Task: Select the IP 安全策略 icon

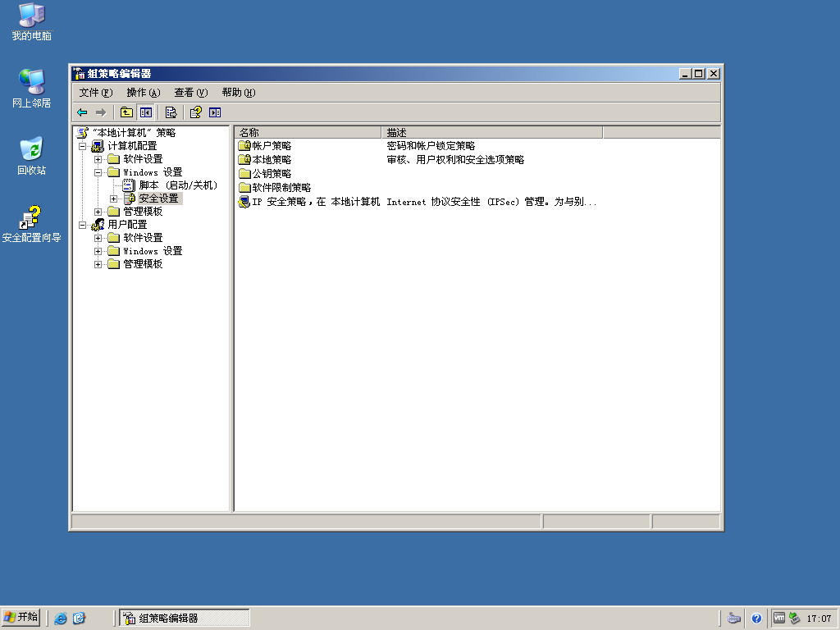Action: tap(244, 202)
